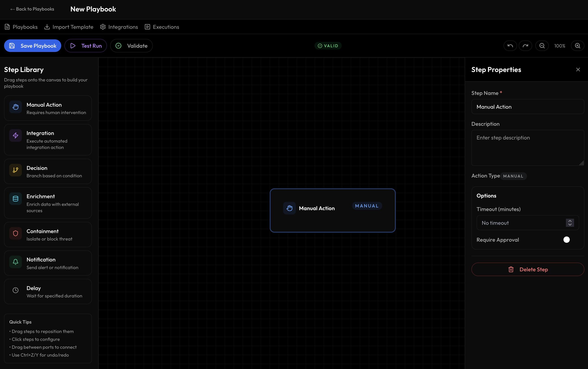Select the Containment shield icon
Image resolution: width=588 pixels, height=369 pixels.
coord(15,233)
